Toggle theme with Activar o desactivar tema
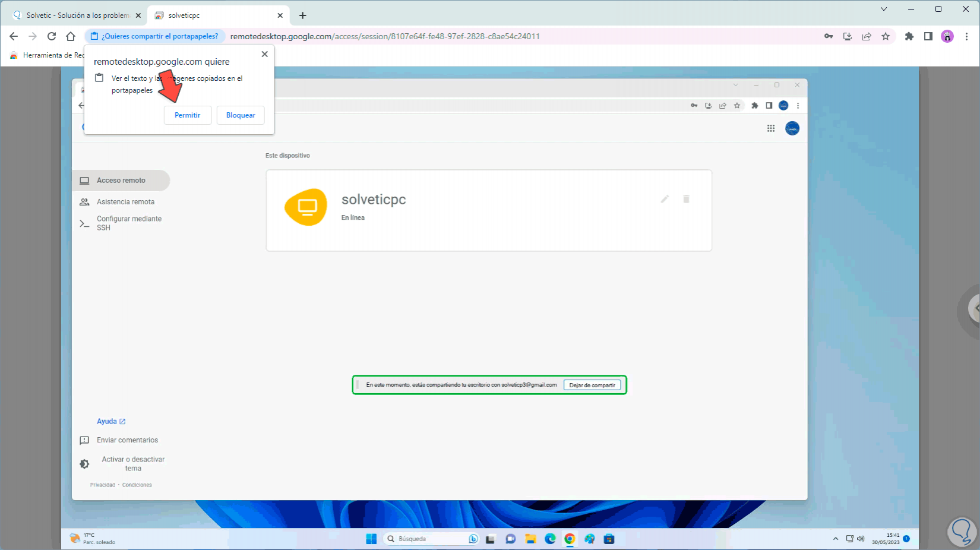 (122, 464)
